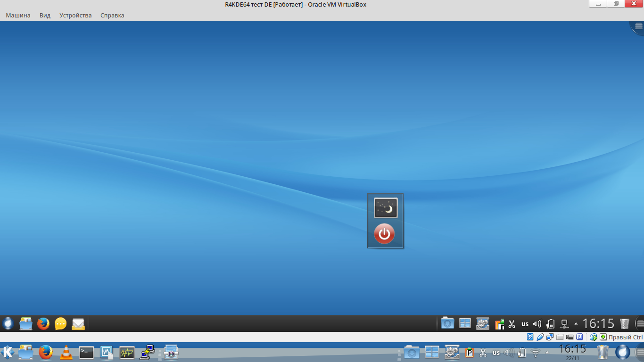Click the video capture indicator in VirtualBox status bar
This screenshot has width=644, height=362.
click(570, 337)
